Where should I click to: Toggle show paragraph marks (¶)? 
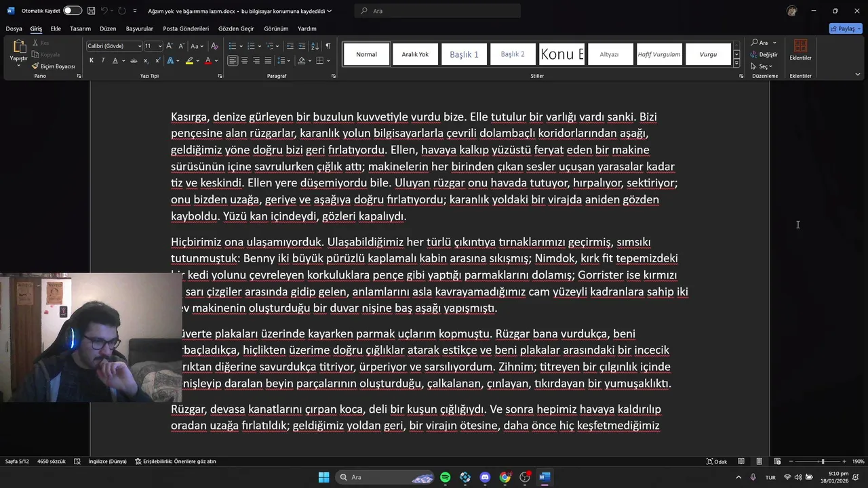(328, 46)
